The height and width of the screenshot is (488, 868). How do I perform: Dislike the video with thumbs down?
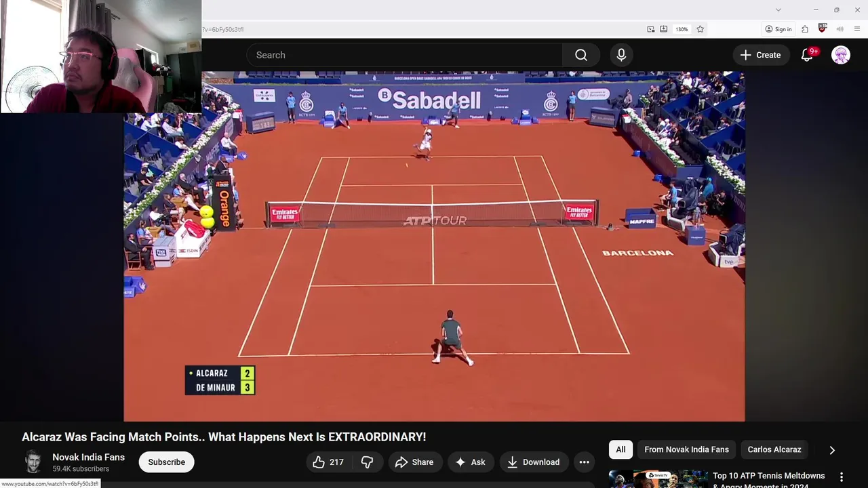click(x=367, y=462)
